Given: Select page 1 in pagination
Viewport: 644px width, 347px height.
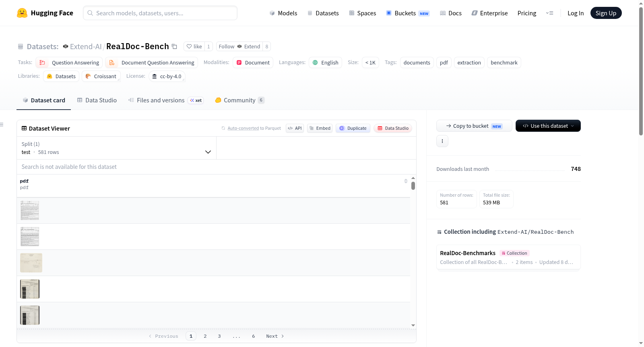Looking at the screenshot, I should pos(191,336).
